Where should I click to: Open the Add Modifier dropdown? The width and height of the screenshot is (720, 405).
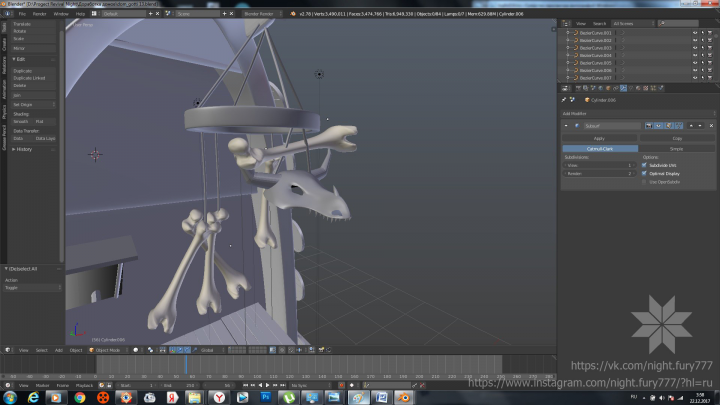(x=638, y=113)
